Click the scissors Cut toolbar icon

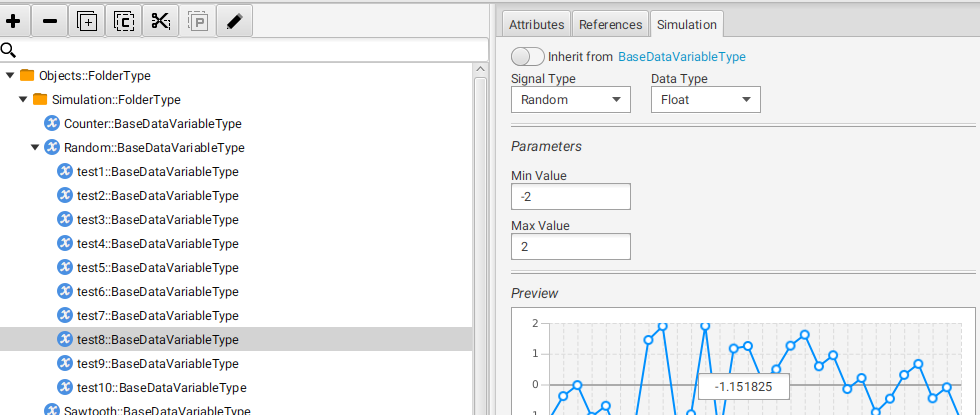coord(161,21)
